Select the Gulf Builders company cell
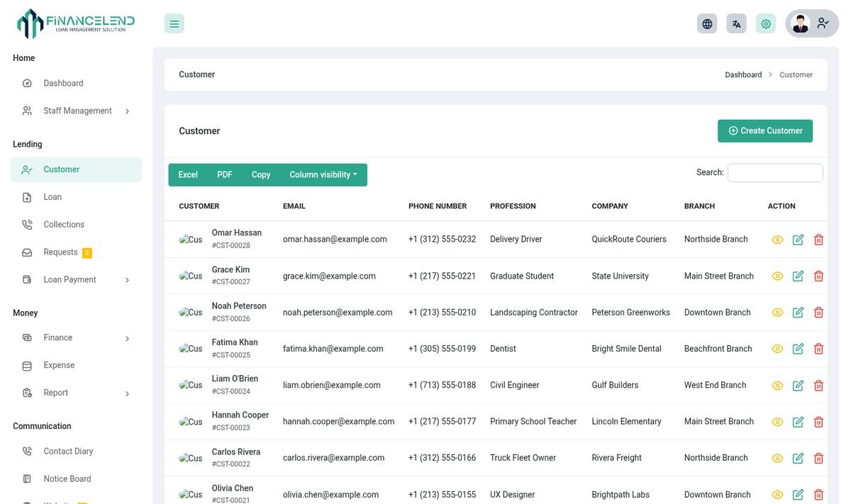This screenshot has height=504, width=851. (615, 385)
